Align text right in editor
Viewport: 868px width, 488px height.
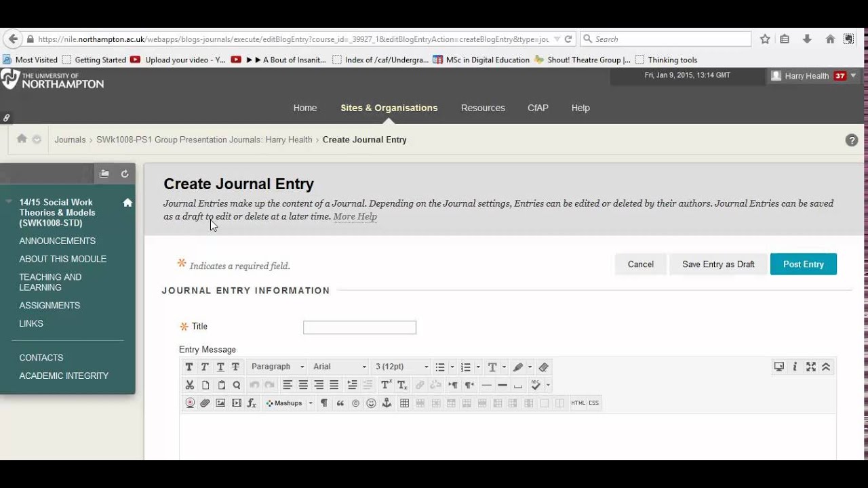click(x=319, y=385)
